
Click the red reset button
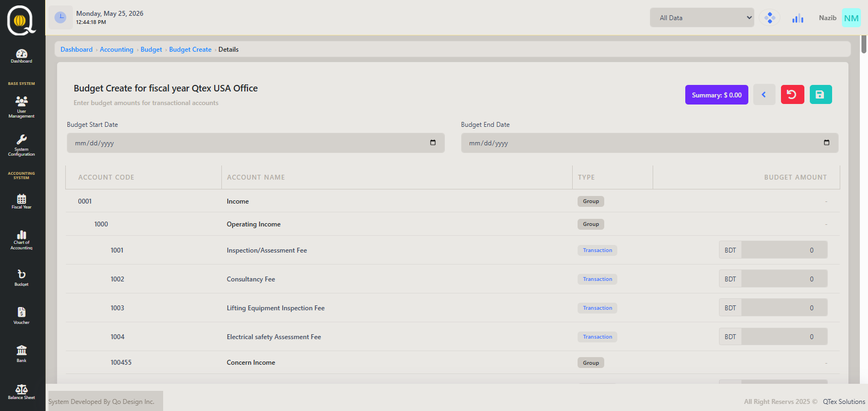(792, 95)
